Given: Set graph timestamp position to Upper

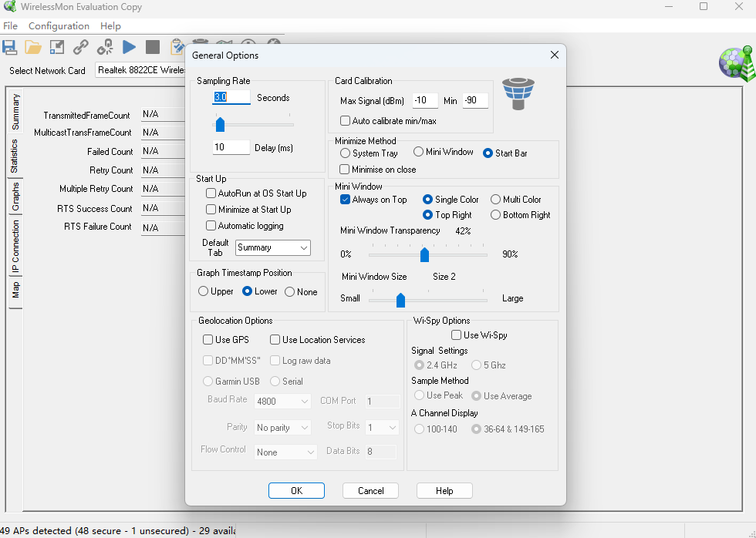Looking at the screenshot, I should point(203,291).
